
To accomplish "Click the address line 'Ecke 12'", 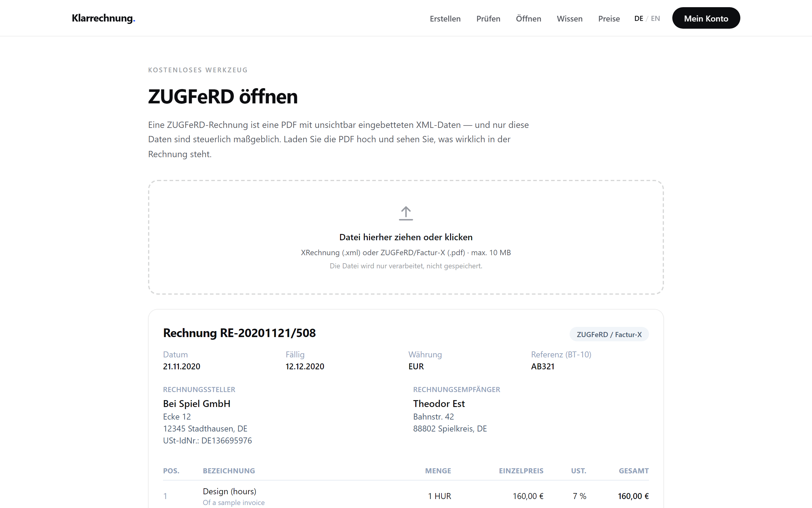I will [177, 417].
